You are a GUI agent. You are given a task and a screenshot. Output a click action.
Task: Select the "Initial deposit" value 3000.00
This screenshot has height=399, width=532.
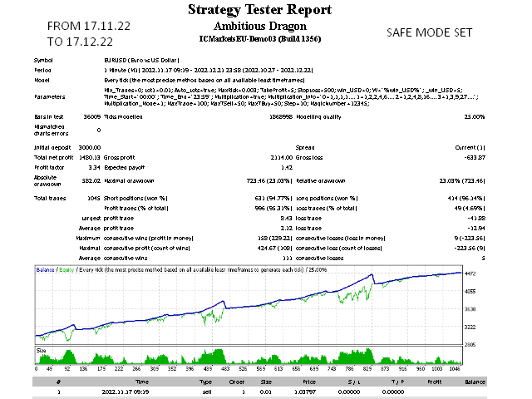point(90,148)
